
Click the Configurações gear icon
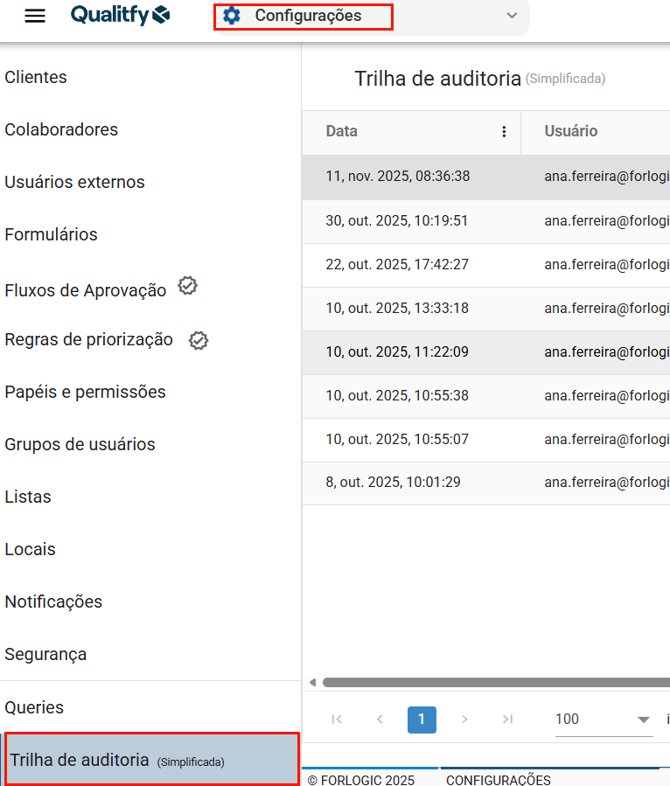pyautogui.click(x=232, y=16)
